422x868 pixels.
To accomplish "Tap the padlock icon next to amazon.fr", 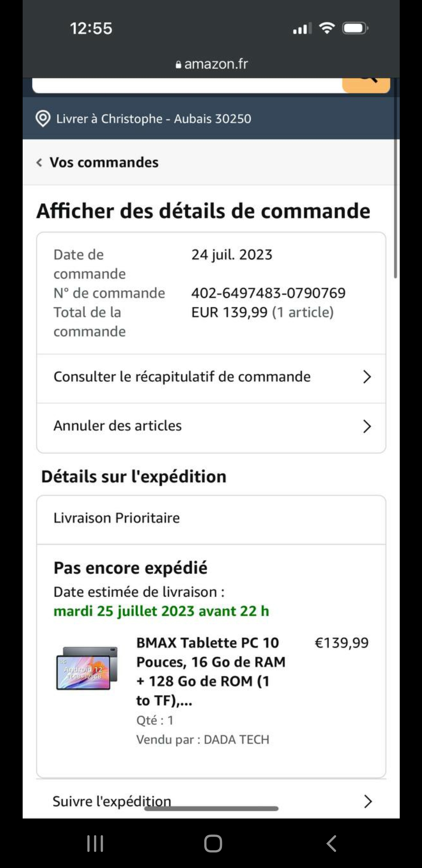I will pyautogui.click(x=179, y=65).
